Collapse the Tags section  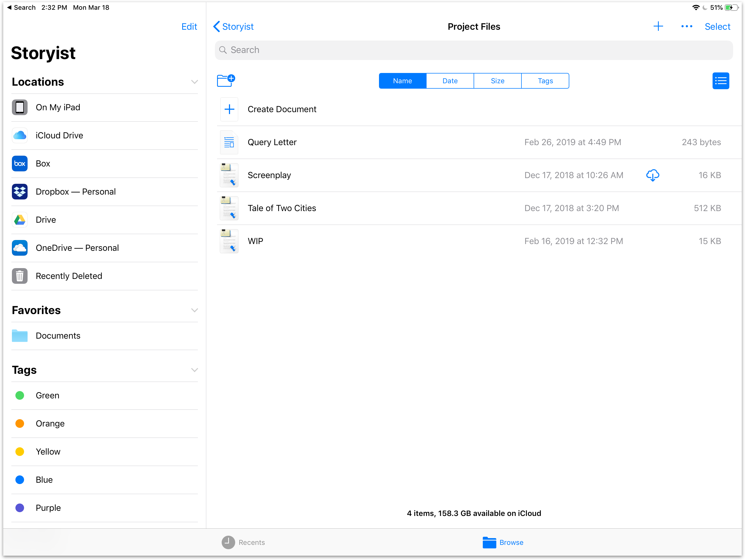194,370
